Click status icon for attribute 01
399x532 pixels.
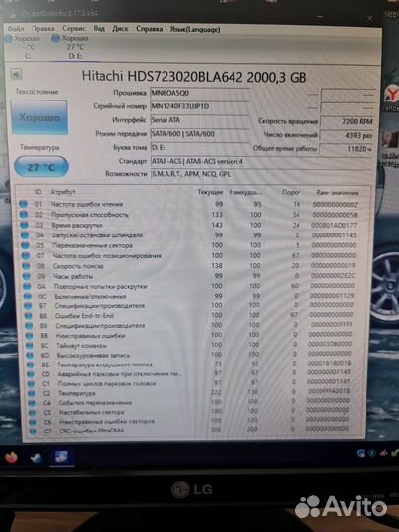(23, 204)
